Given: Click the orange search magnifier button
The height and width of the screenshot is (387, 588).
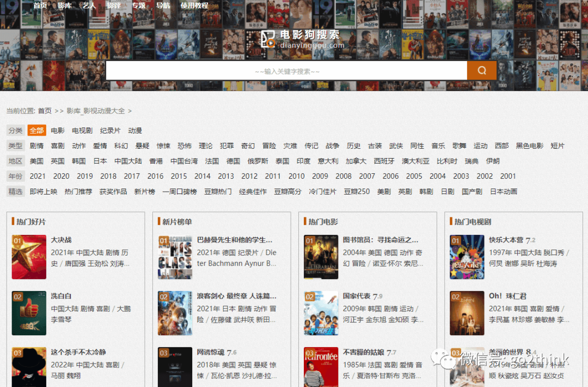Looking at the screenshot, I should tap(481, 70).
